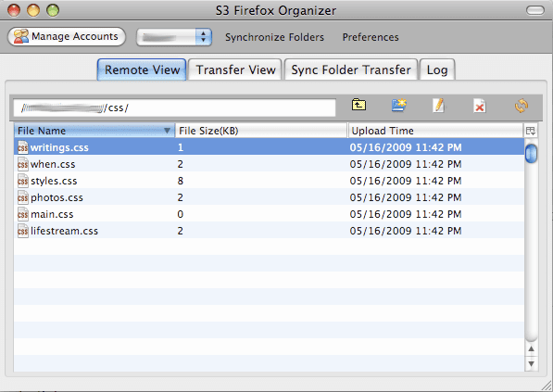This screenshot has height=392, width=553.
Task: Click the Manage Accounts button
Action: (x=67, y=37)
